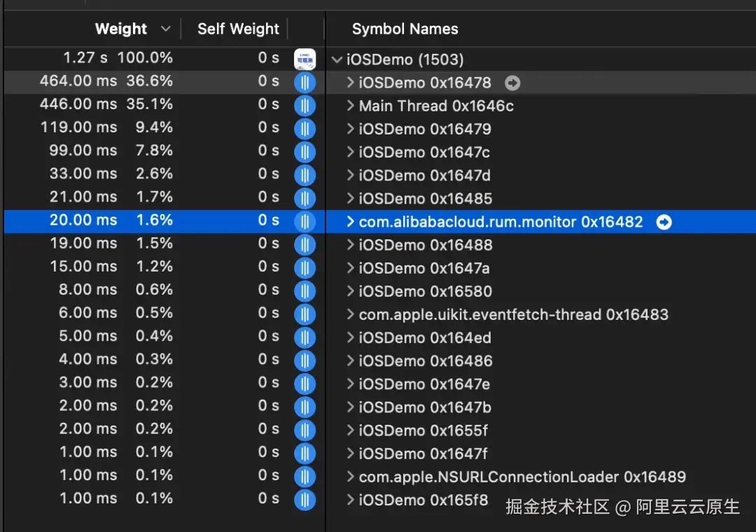Expand the com.alibabacloud.rum.monitor thread
The width and height of the screenshot is (756, 532).
350,222
